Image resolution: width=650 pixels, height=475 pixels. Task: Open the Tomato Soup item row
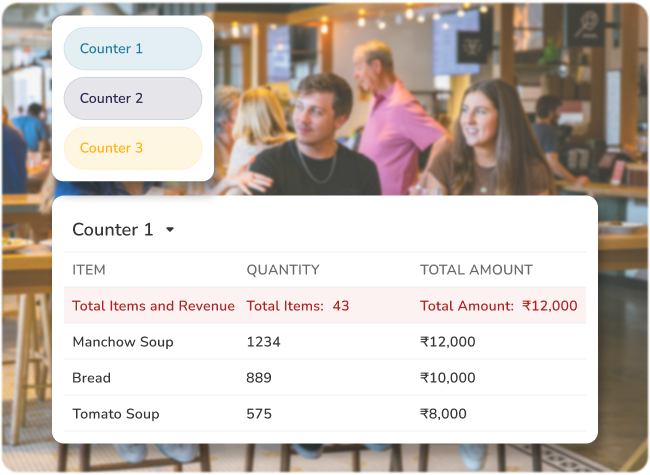point(116,414)
